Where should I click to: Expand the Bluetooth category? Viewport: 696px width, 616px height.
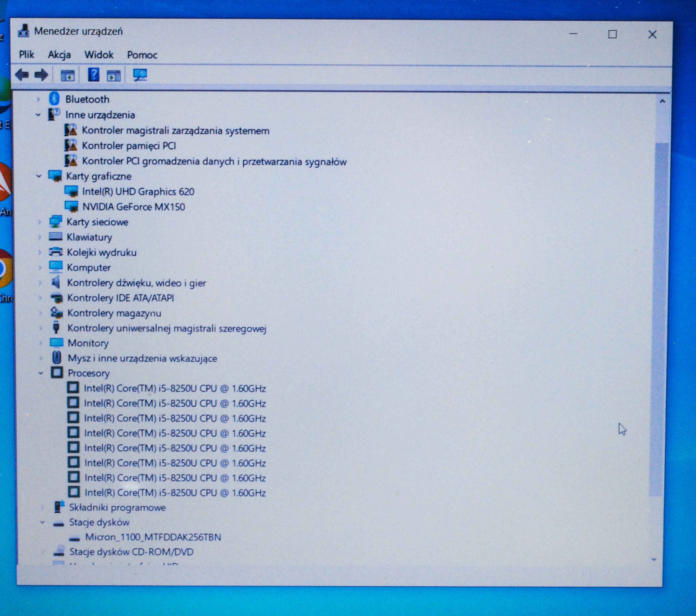pos(38,99)
